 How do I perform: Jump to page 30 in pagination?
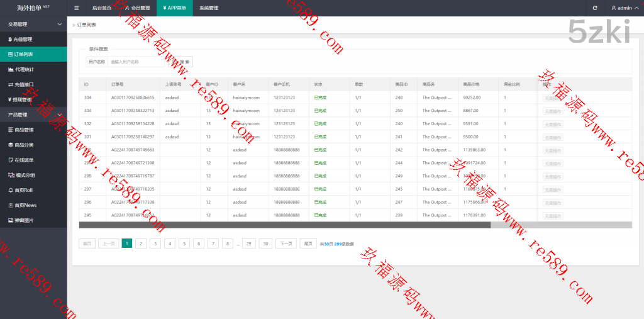point(265,243)
